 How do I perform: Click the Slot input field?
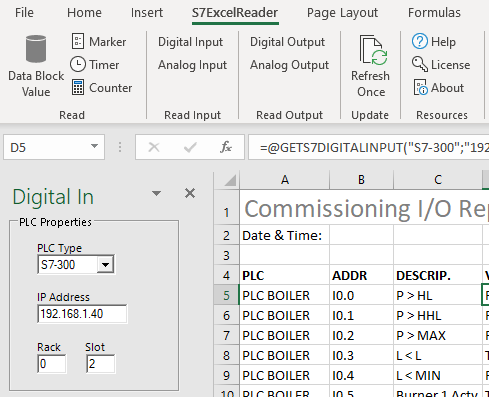(x=100, y=364)
